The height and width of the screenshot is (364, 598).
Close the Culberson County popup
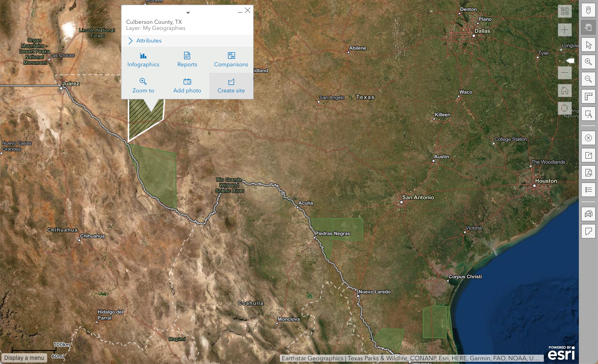[248, 10]
